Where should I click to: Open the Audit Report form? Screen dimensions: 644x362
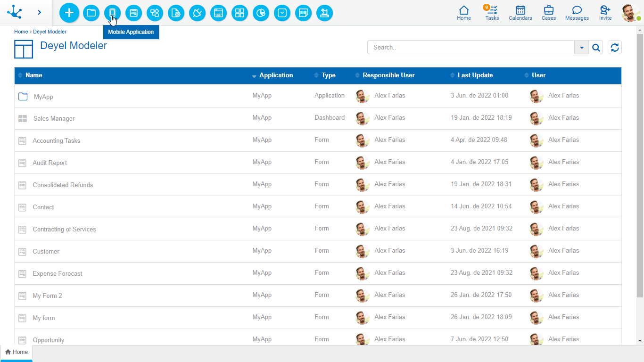pos(50,163)
